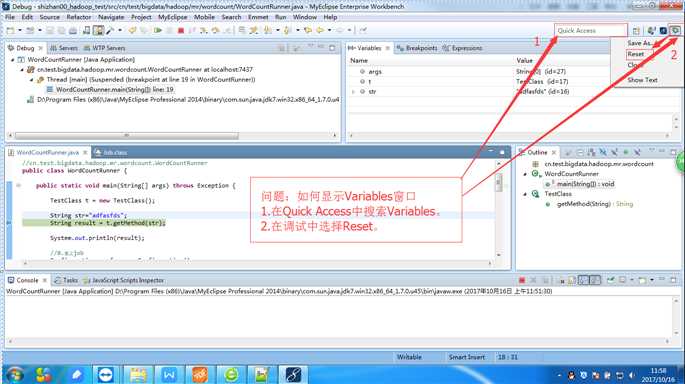Choose Show Text in perspective context menu

click(643, 80)
